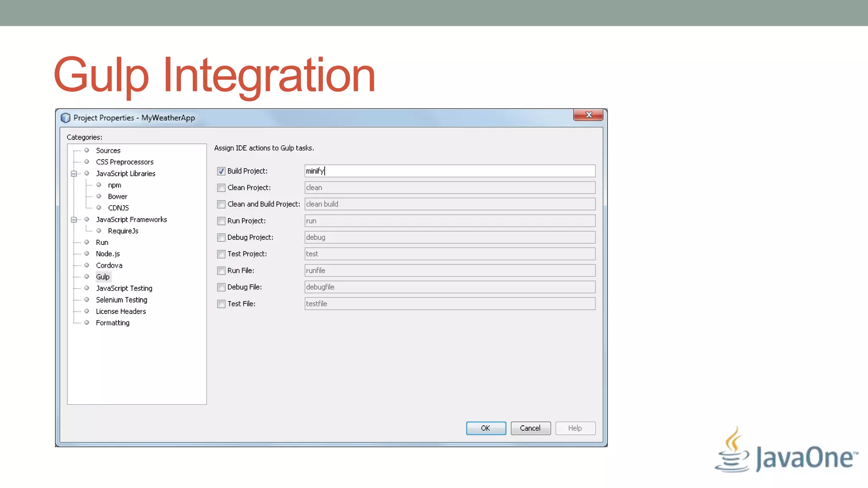This screenshot has width=868, height=488.
Task: Select the Run category in the tree
Action: (x=102, y=242)
